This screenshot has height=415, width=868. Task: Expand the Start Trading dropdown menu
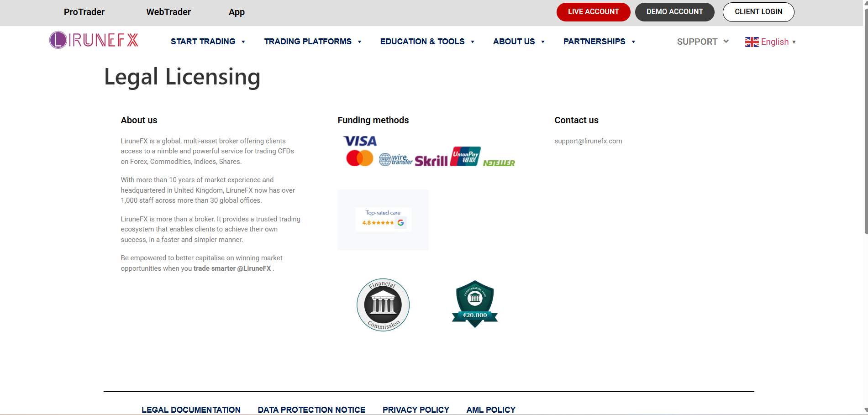pyautogui.click(x=208, y=42)
